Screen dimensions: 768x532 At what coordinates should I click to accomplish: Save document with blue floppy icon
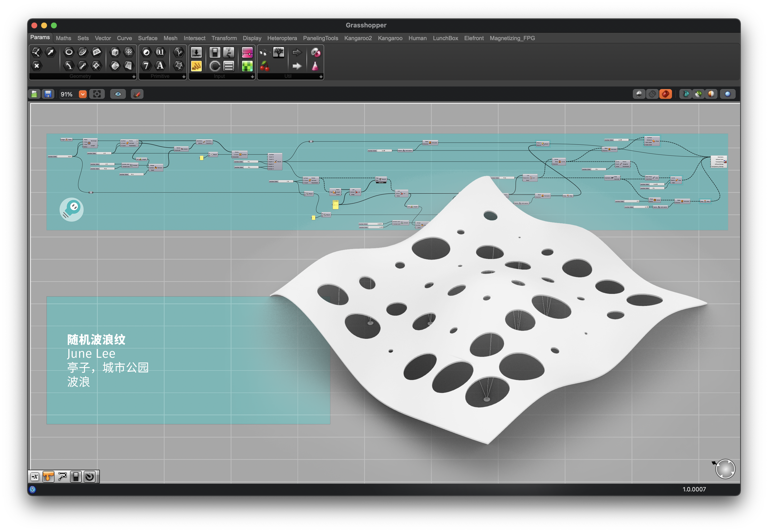[x=48, y=94]
